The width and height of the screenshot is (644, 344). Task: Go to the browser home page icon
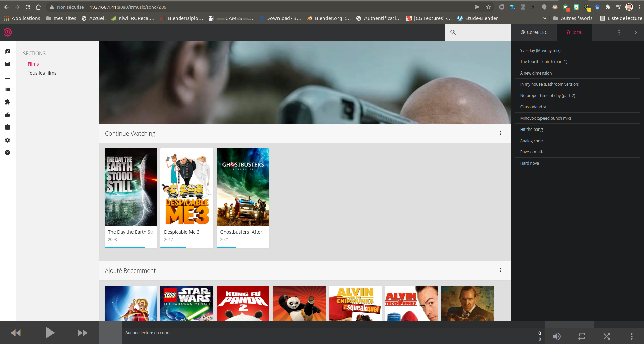pos(38,7)
